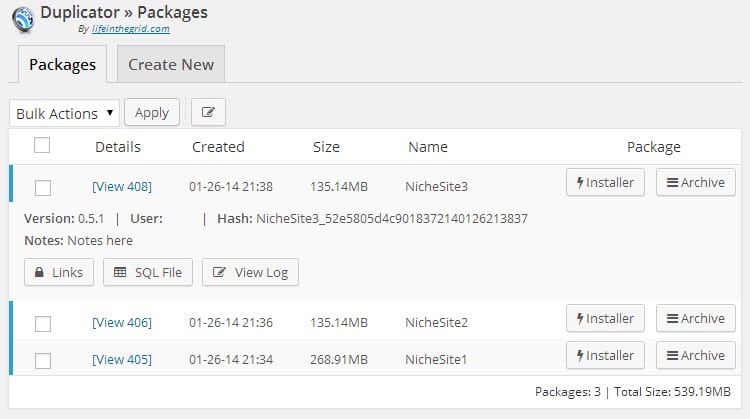Collapse details via View 408 link

[x=121, y=186]
